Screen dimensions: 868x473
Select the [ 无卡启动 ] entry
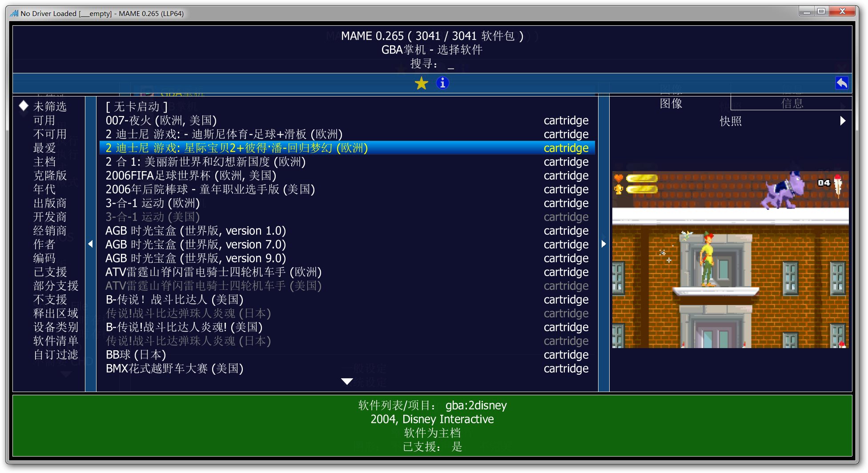tap(347, 107)
